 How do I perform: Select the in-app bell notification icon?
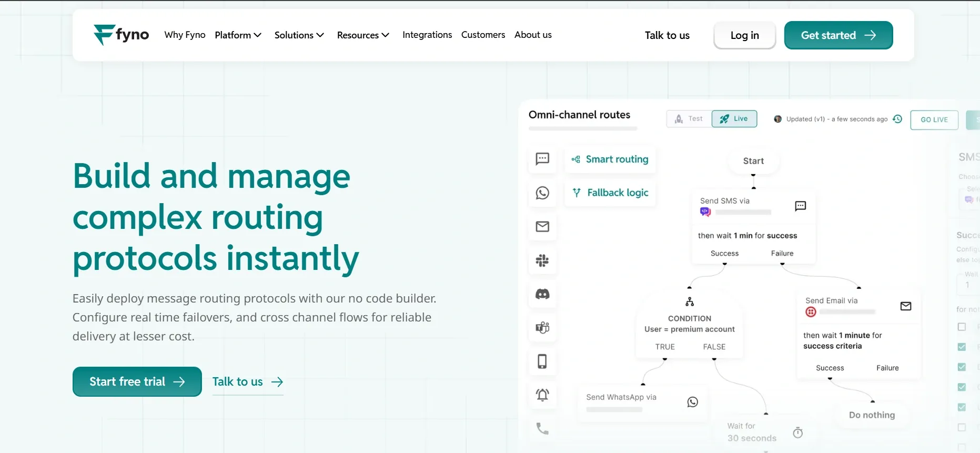point(542,395)
